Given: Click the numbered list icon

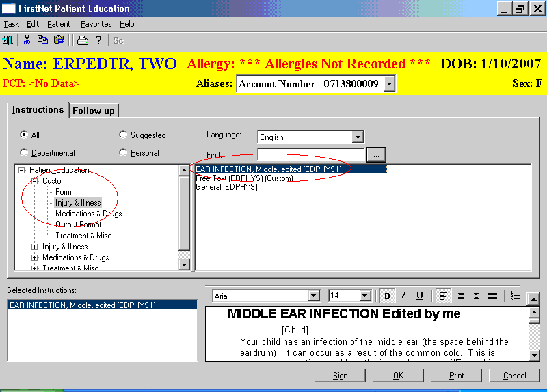Looking at the screenshot, I should 515,296.
